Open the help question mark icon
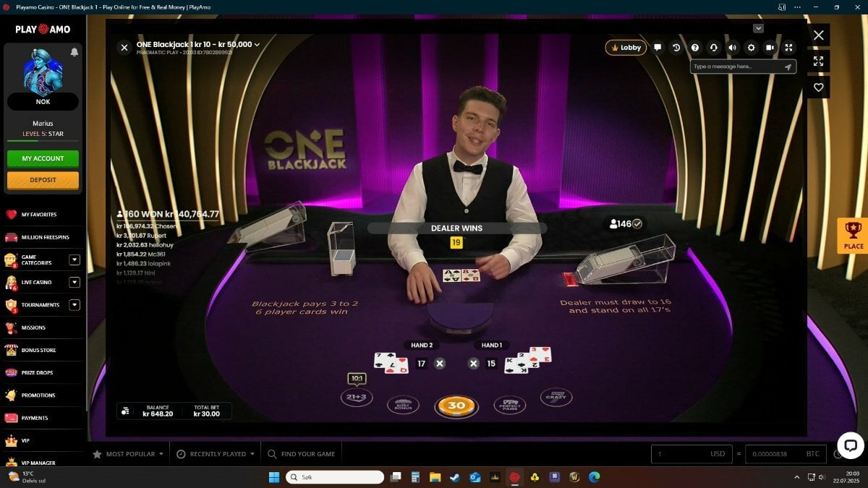 pyautogui.click(x=695, y=48)
